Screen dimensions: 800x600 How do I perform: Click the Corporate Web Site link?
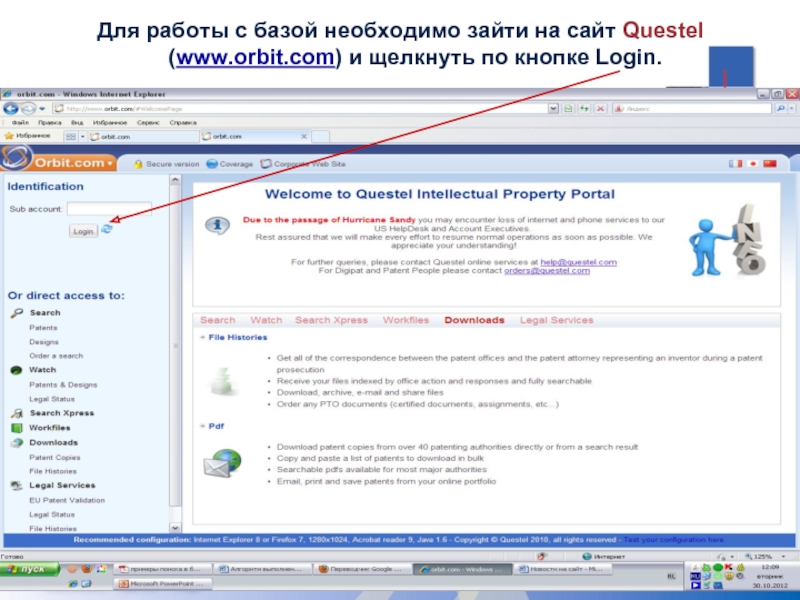point(303,164)
